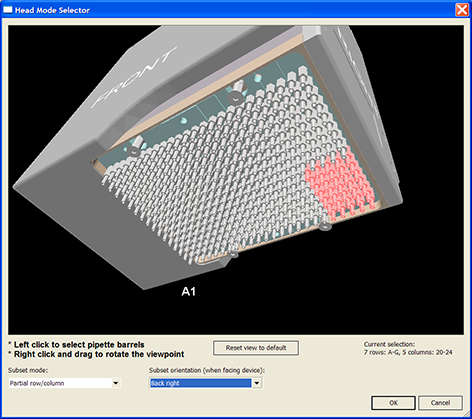Open the Subset orientation dropdown arrow
472x419 pixels.
[x=257, y=383]
